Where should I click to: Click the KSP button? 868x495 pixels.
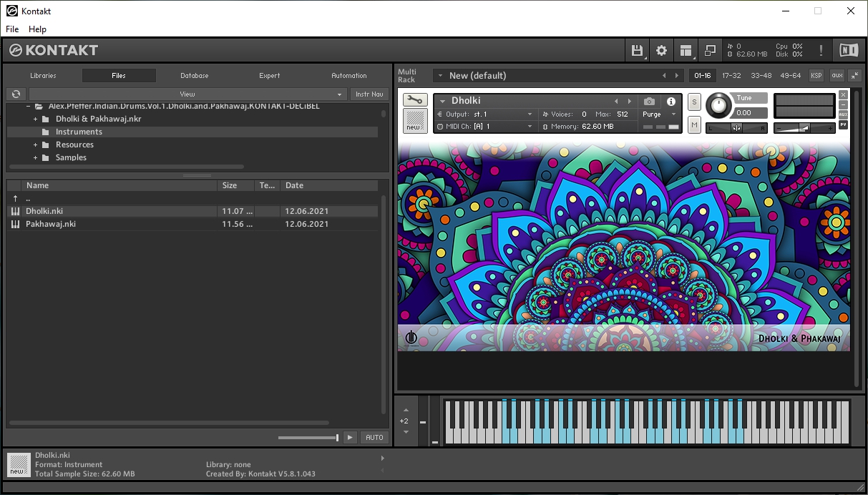click(x=816, y=76)
